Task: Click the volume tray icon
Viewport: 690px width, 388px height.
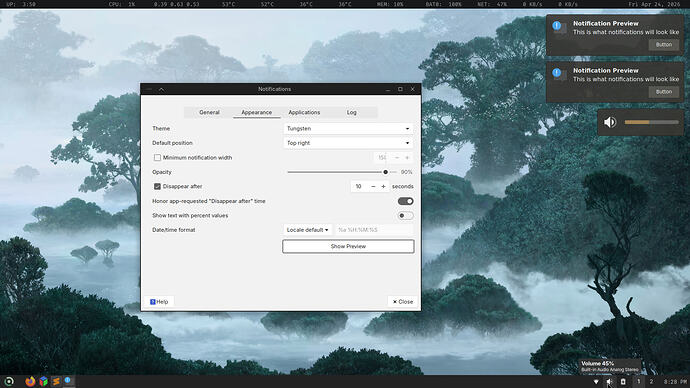Action: coord(609,382)
